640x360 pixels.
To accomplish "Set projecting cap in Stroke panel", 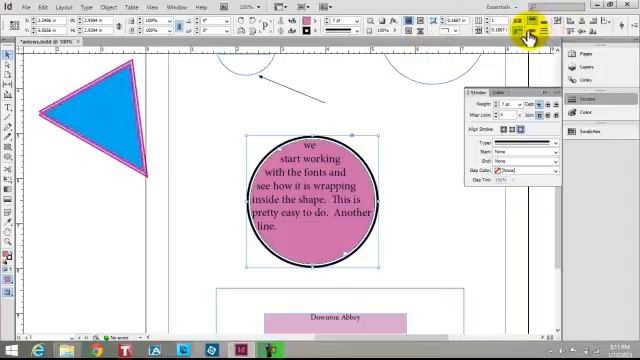I will click(556, 104).
